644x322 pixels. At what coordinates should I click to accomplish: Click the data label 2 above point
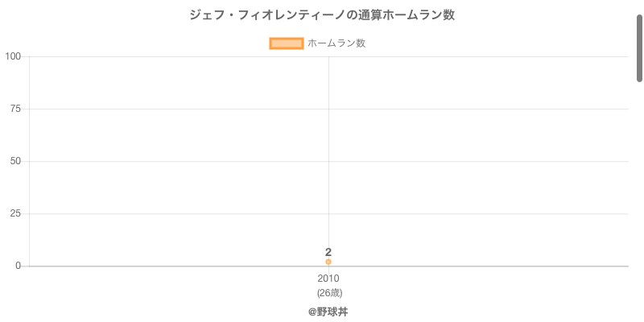(x=328, y=252)
